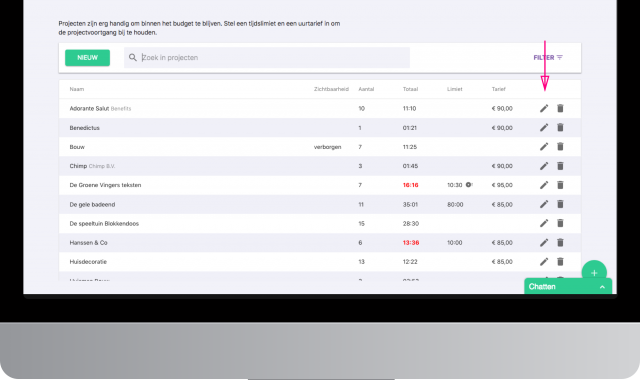Click the € 95,00 rate value

pos(502,185)
